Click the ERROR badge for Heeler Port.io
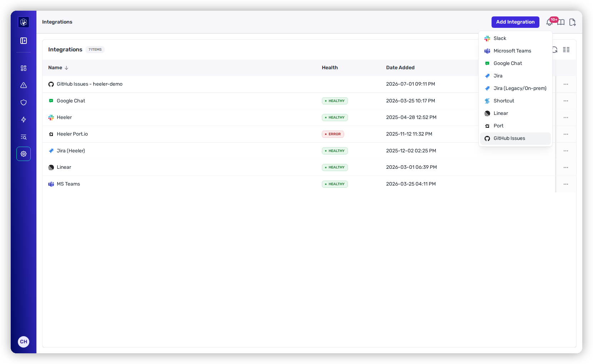 tap(333, 134)
